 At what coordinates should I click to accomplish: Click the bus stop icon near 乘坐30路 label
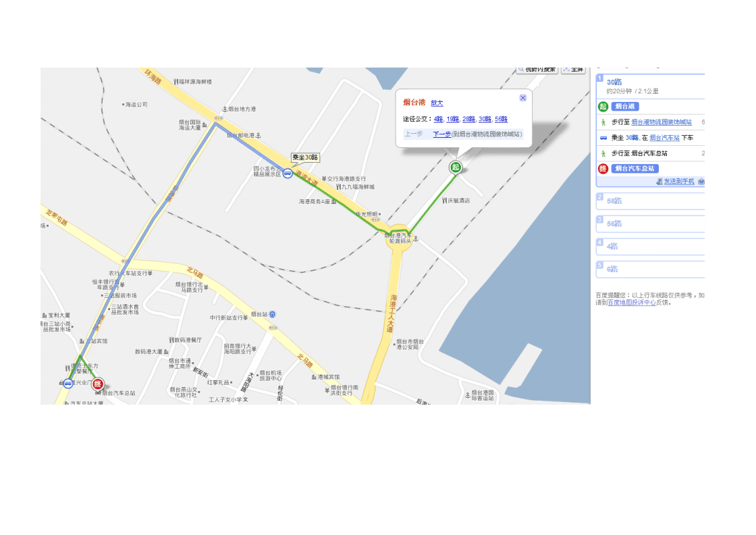pyautogui.click(x=288, y=174)
